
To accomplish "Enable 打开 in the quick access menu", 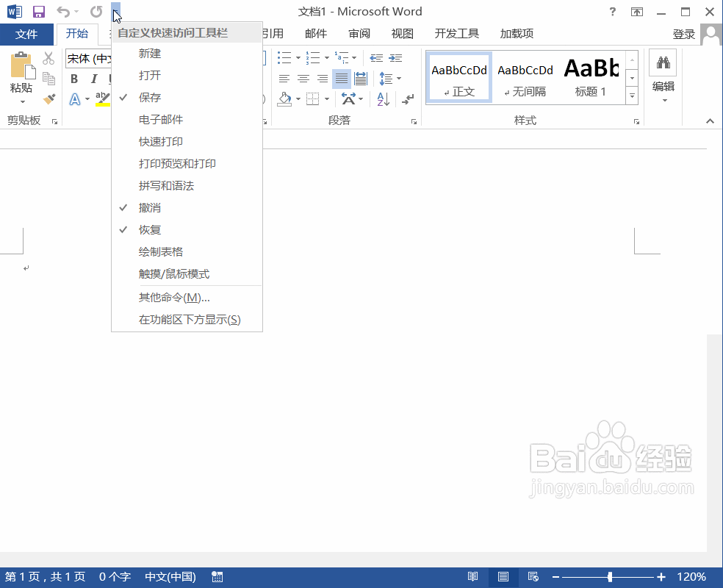I will pyautogui.click(x=187, y=75).
